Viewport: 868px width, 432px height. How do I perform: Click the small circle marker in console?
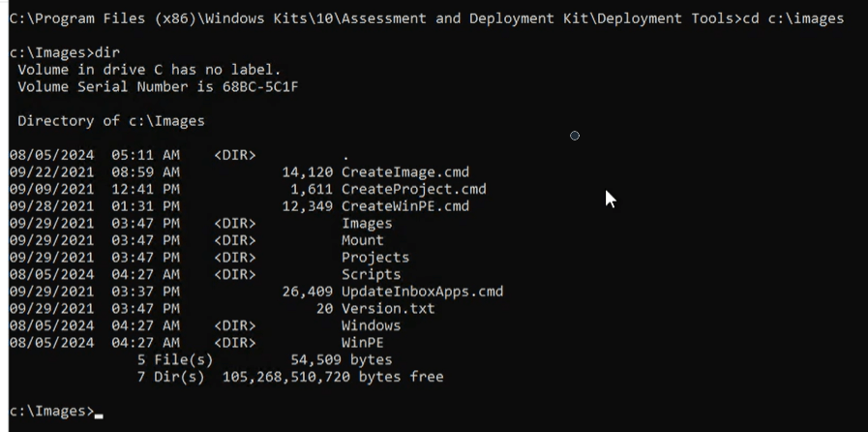pos(575,136)
